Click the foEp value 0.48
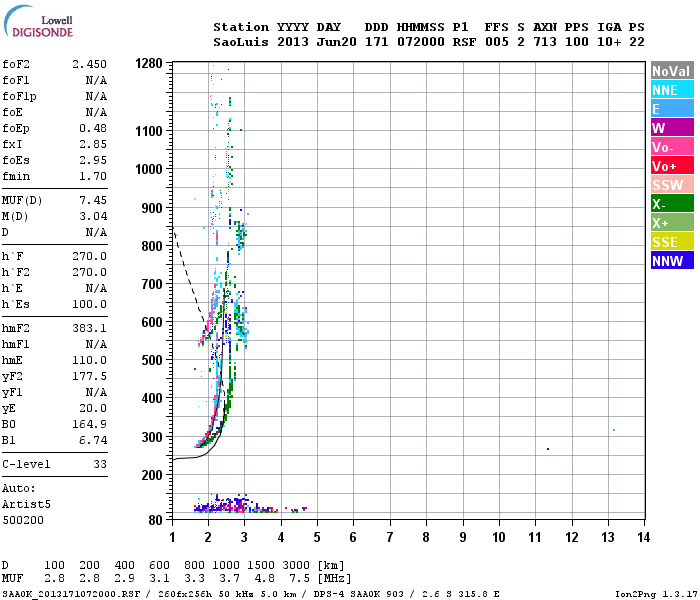Screen dimensions: 700x600 click(93, 128)
